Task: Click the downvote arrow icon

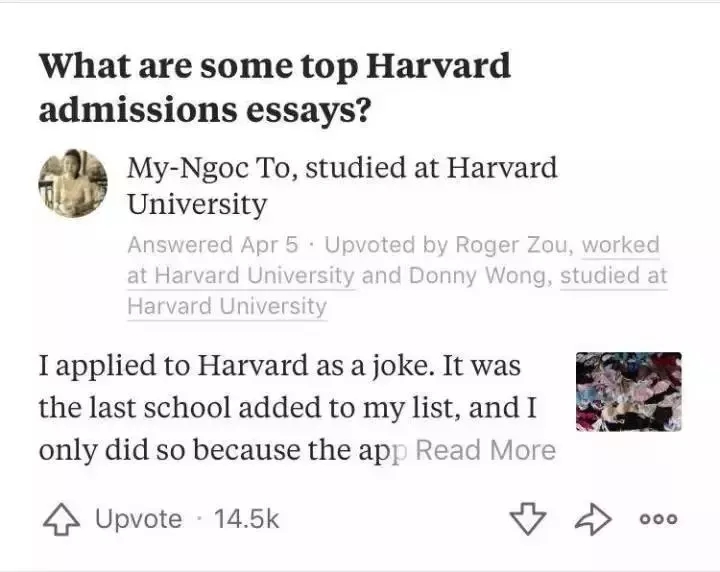Action: (528, 519)
